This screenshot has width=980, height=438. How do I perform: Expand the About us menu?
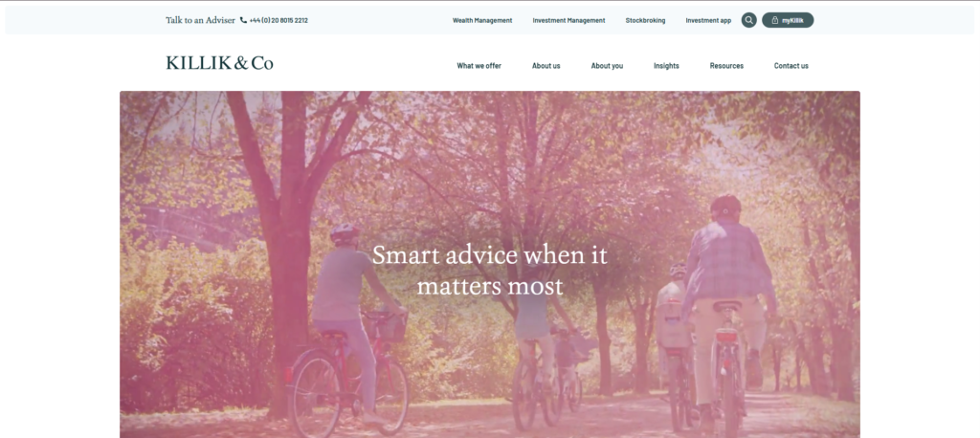[546, 66]
